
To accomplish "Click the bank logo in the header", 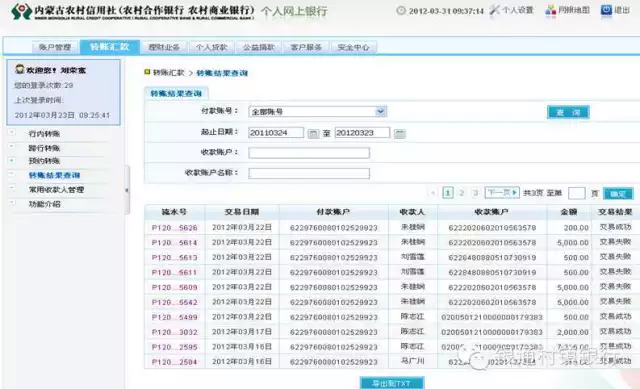I will (22, 11).
